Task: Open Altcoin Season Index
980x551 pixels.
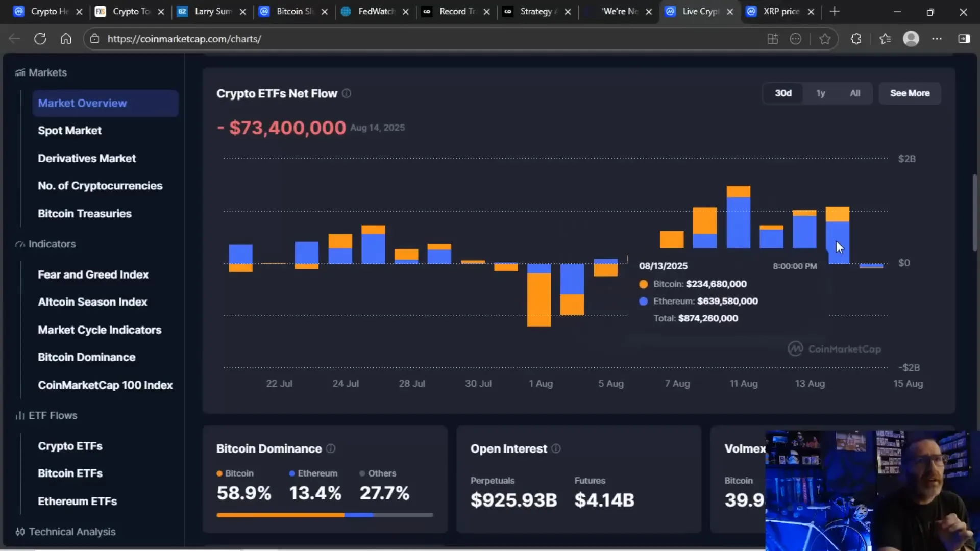Action: tap(92, 302)
